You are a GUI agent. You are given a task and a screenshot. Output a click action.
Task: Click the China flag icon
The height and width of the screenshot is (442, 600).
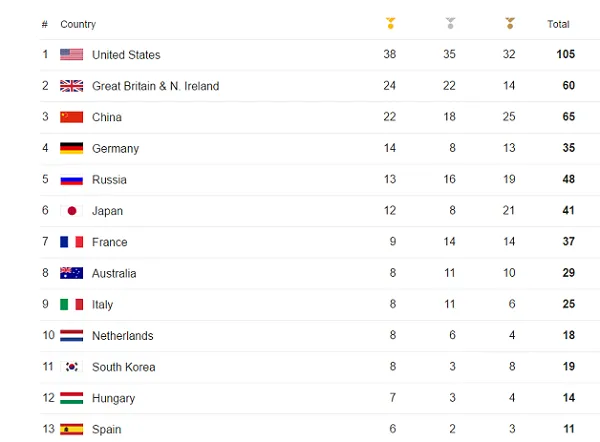click(72, 117)
